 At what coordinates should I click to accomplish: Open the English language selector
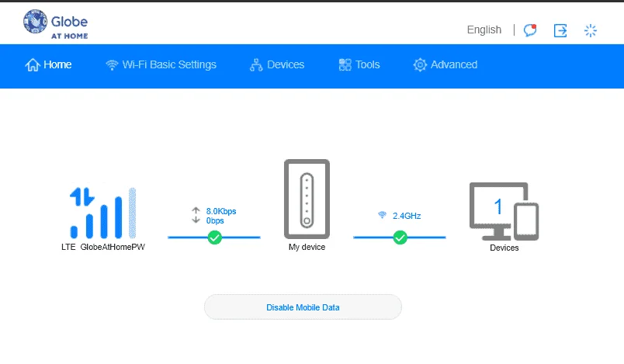coord(484,29)
